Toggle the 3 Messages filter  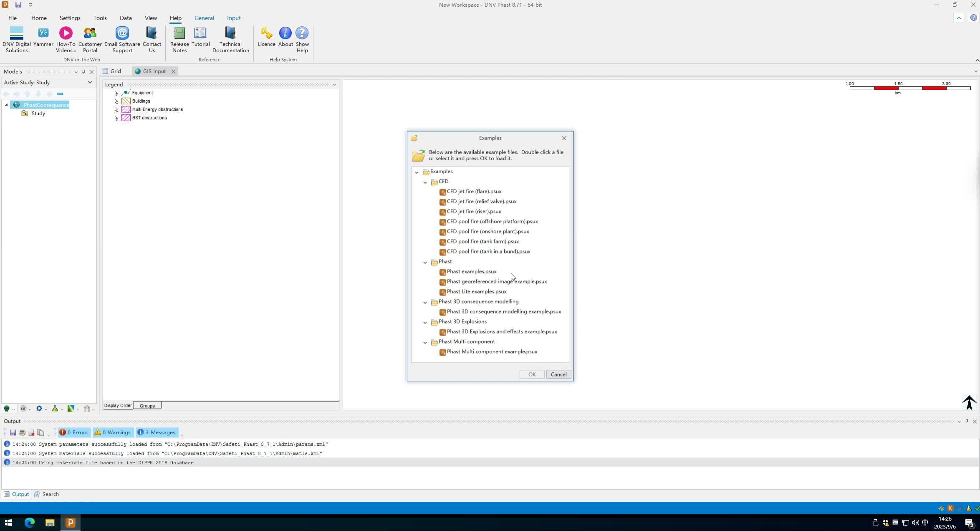click(157, 432)
